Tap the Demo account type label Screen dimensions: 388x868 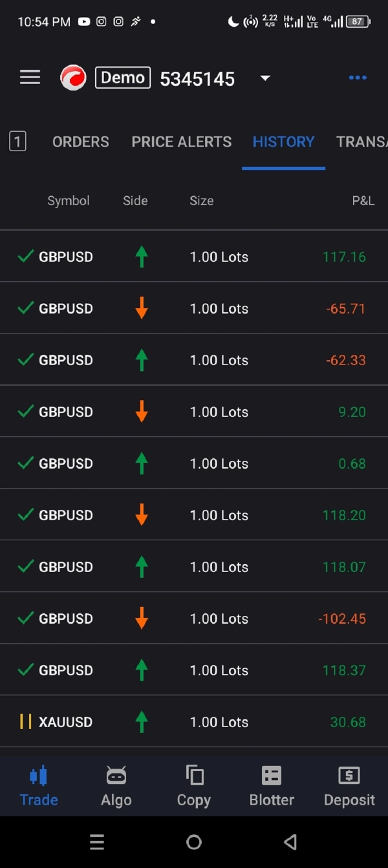pos(123,78)
